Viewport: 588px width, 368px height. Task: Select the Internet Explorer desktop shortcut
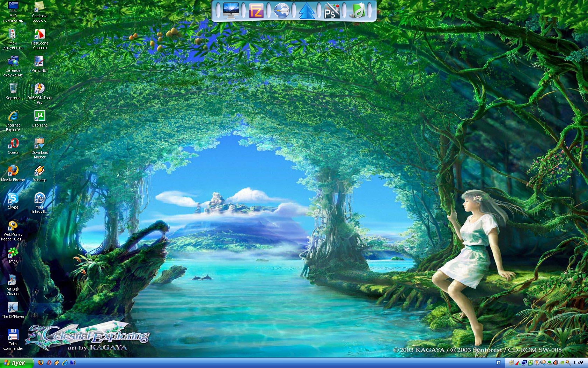click(13, 121)
